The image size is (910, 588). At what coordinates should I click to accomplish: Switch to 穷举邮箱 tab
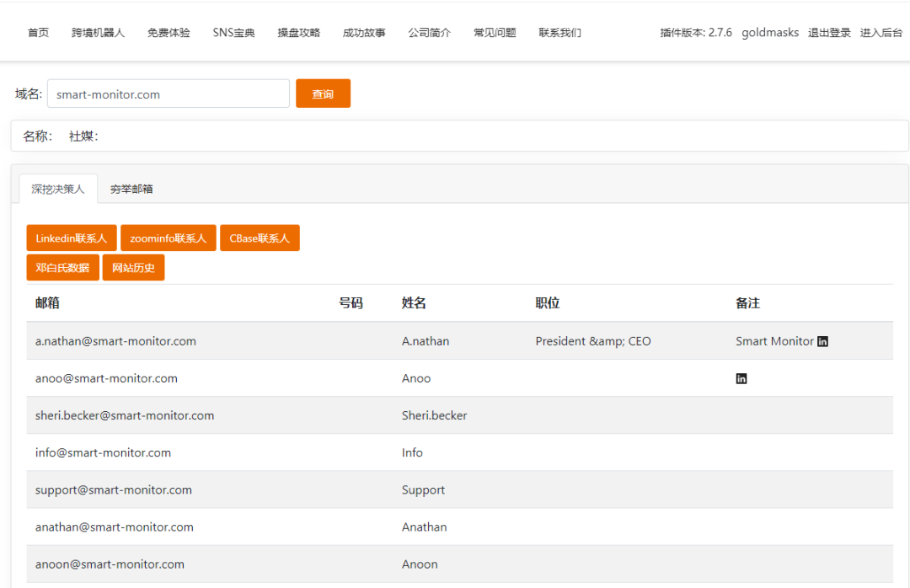[131, 189]
